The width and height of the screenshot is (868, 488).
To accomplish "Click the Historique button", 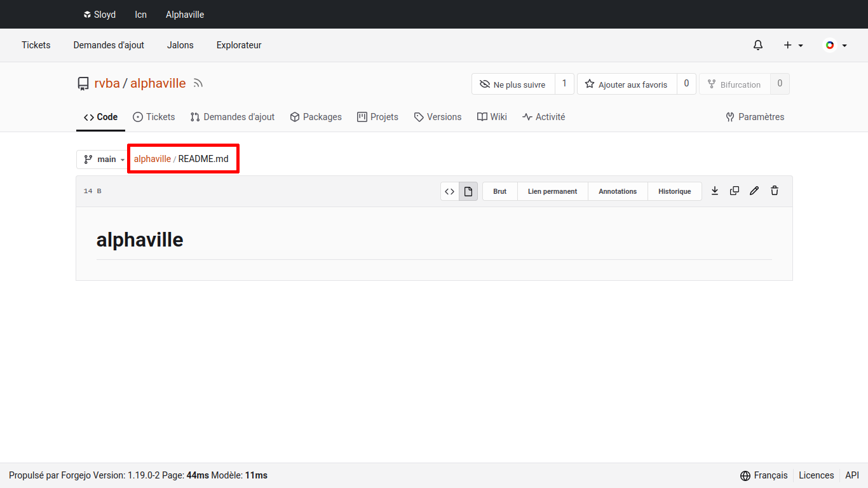I will tap(674, 191).
